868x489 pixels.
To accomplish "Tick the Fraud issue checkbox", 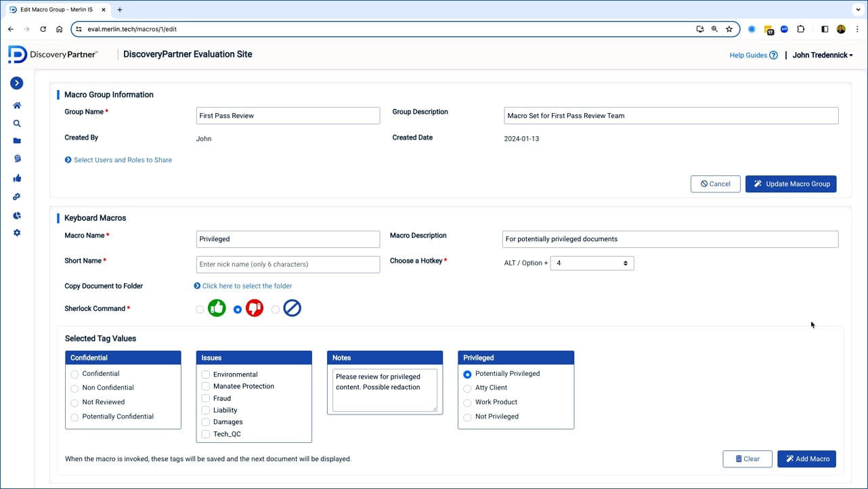I will point(206,398).
